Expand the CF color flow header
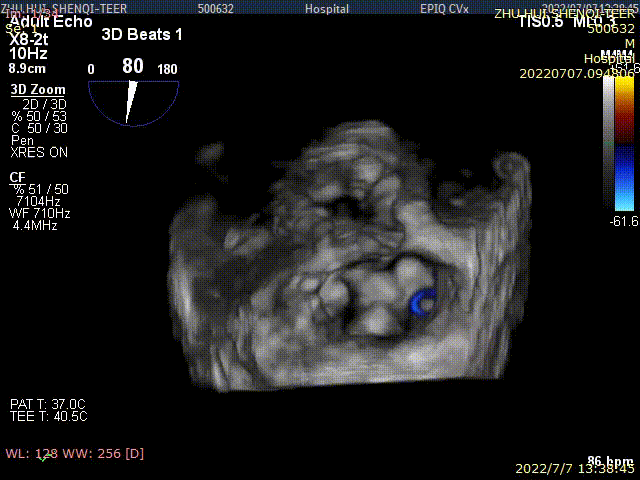Image resolution: width=640 pixels, height=480 pixels. [x=17, y=177]
